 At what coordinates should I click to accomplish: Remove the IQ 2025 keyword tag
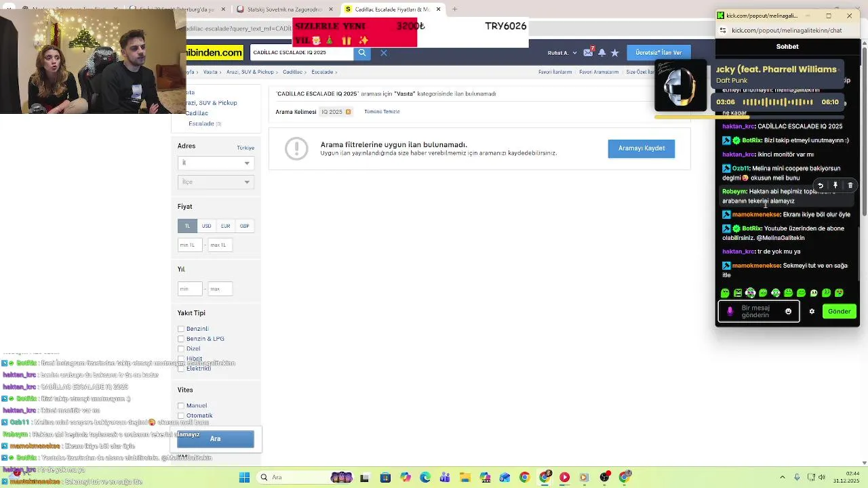point(348,112)
